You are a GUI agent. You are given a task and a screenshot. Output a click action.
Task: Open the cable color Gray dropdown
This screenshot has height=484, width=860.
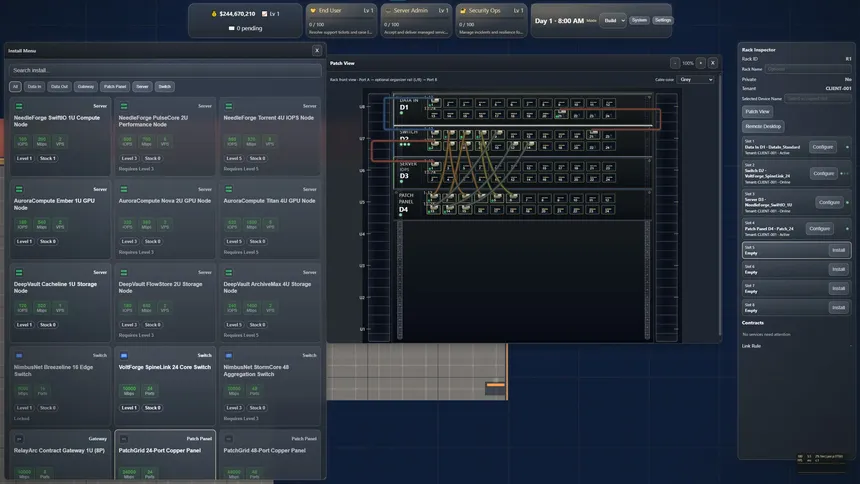697,79
